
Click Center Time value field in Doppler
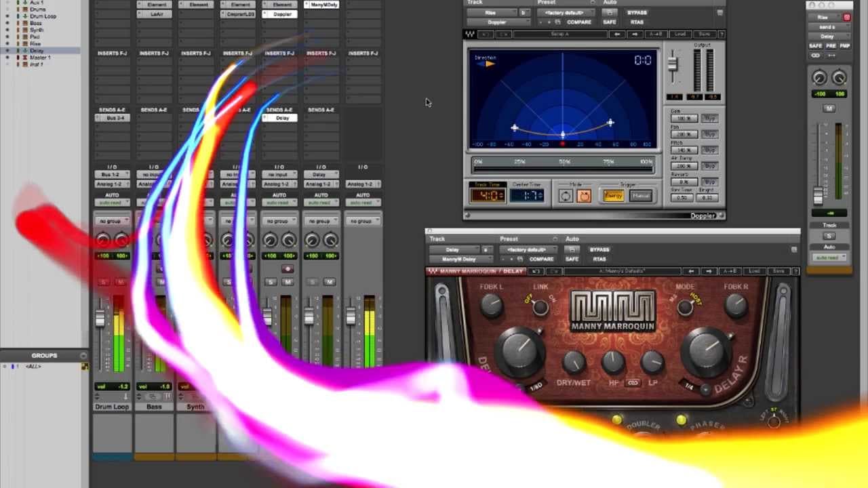click(526, 196)
